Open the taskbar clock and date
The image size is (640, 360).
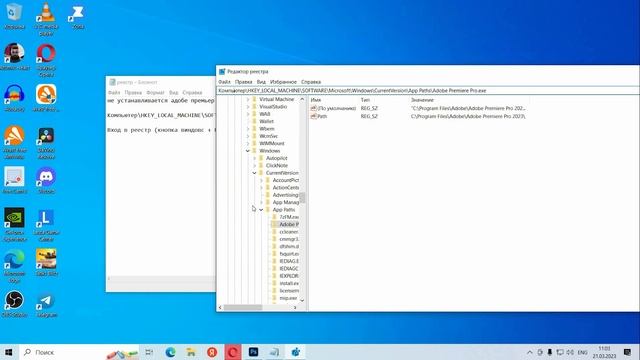tap(604, 352)
